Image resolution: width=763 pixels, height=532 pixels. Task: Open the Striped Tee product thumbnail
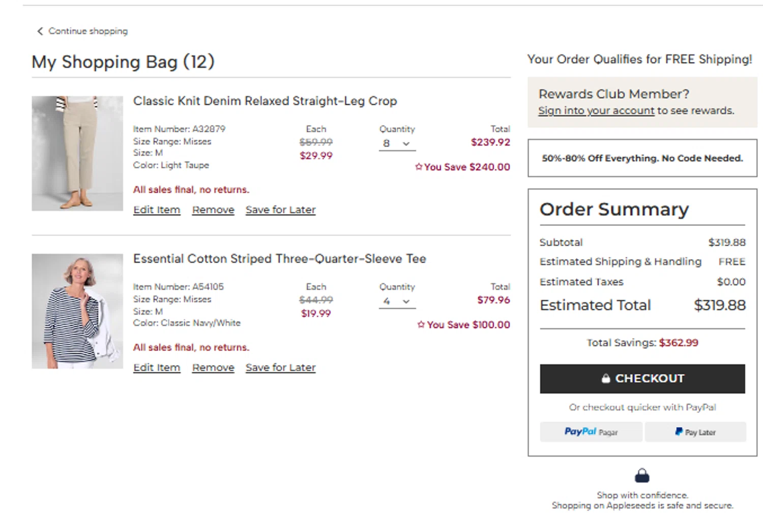click(x=77, y=311)
